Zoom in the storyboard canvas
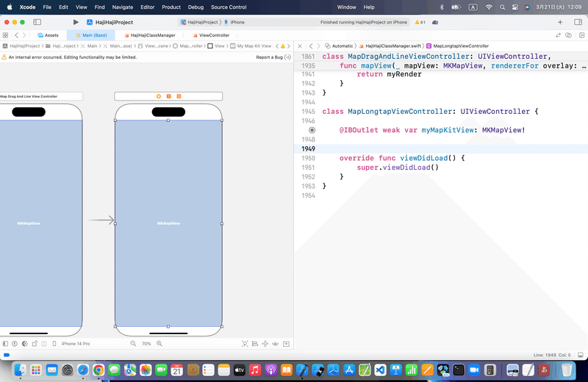Viewport: 588px width, 382px height. [159, 343]
